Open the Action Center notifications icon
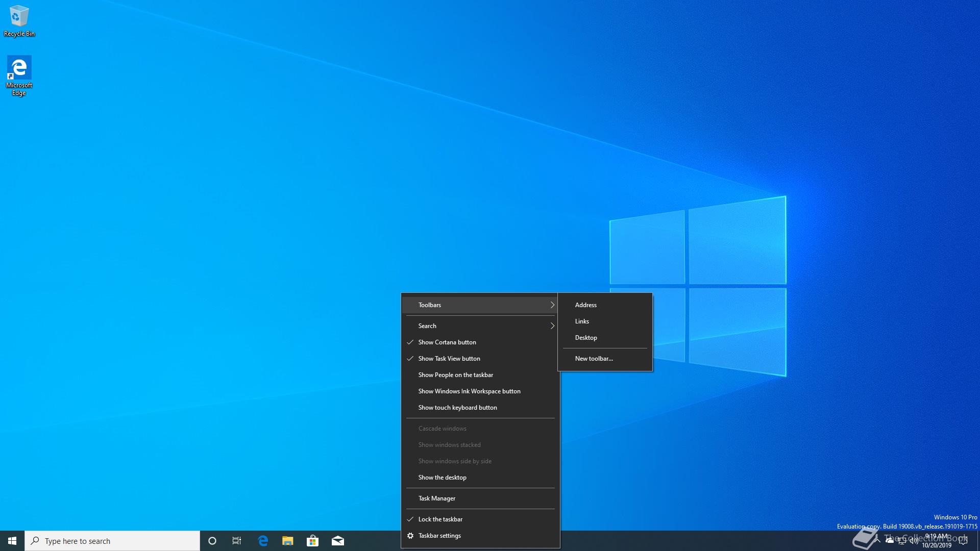Image resolution: width=980 pixels, height=551 pixels. pos(963,541)
